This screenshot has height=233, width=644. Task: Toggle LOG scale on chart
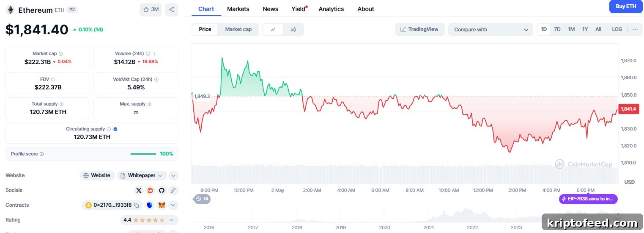(x=617, y=29)
